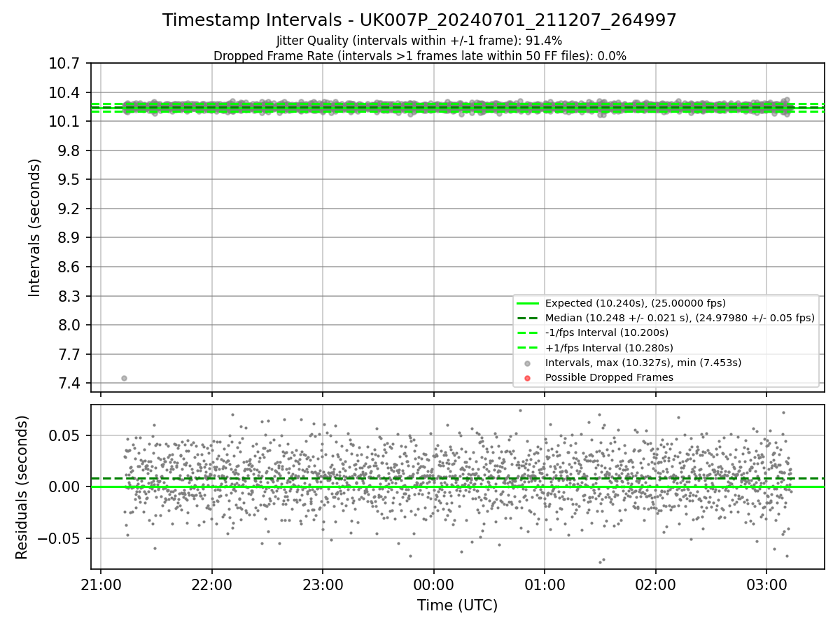Image resolution: width=840 pixels, height=630 pixels.
Task: Click the outlier interval point near 7.4 seconds
Action: (x=124, y=378)
